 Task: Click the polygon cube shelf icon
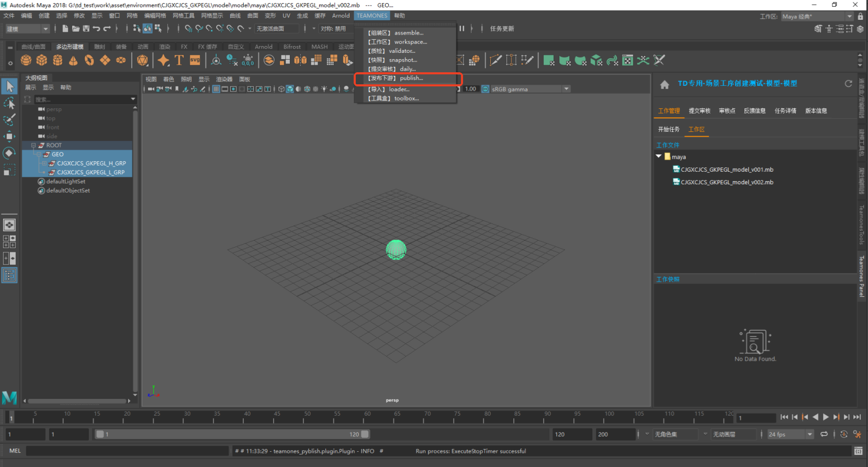pos(42,60)
